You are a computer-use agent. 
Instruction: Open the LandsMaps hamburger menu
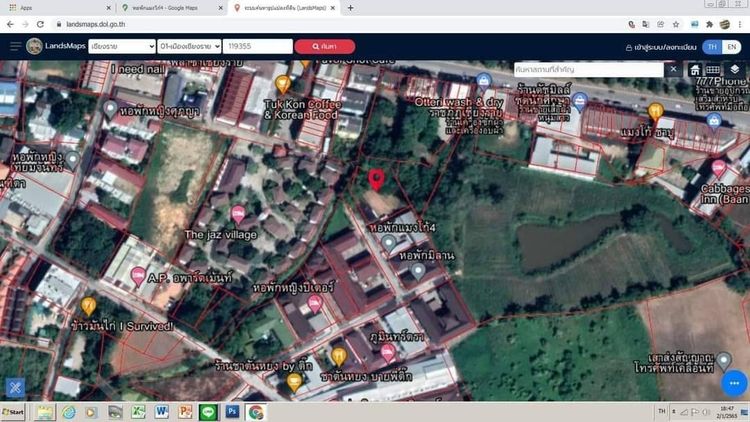(x=15, y=46)
